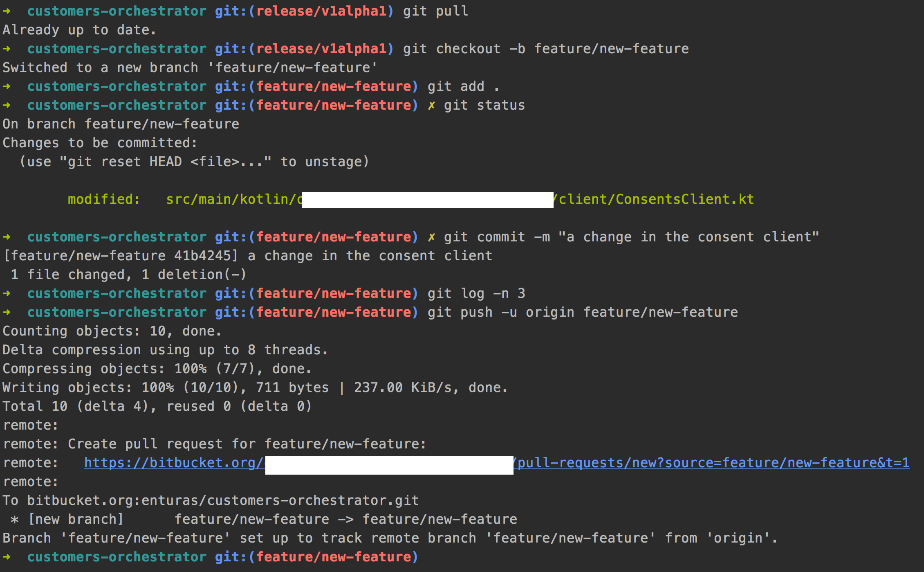The width and height of the screenshot is (924, 572).
Task: Click 'Writing objects: 100% (10/10)' line
Action: pyautogui.click(x=256, y=387)
